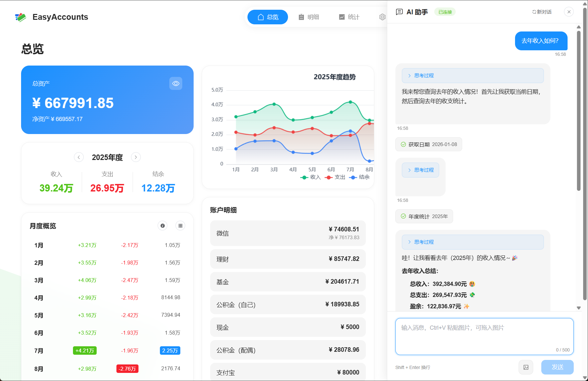588x381 pixels.
Task: Click the grid view icon in 月度概览
Action: 180,226
